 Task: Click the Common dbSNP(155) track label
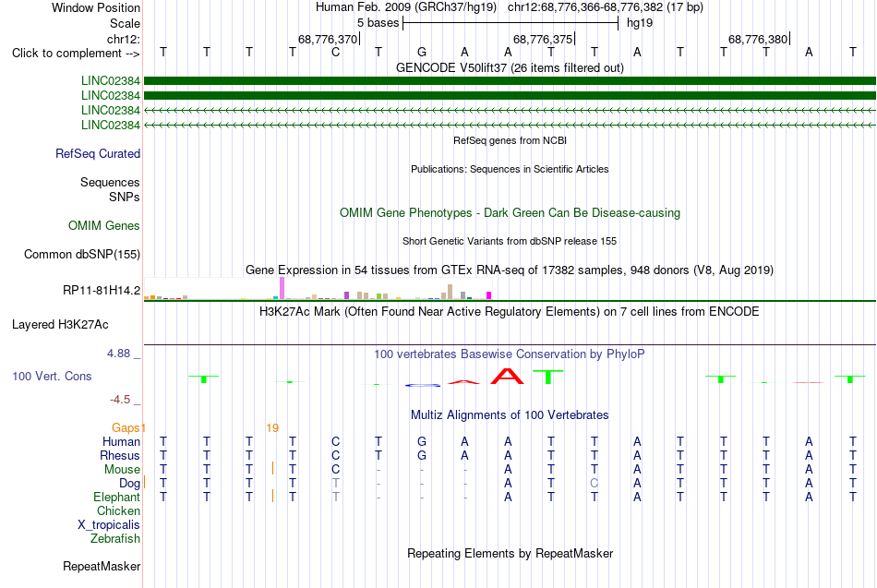(81, 254)
